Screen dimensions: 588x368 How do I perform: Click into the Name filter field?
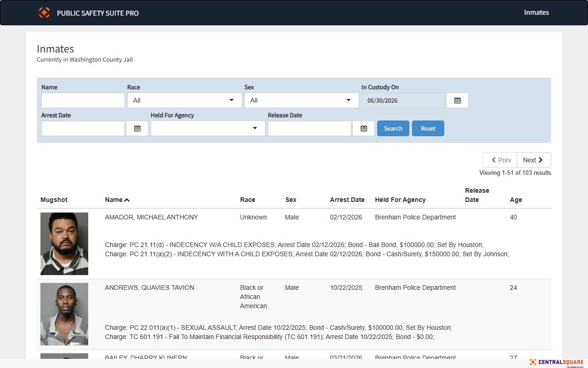[x=83, y=100]
